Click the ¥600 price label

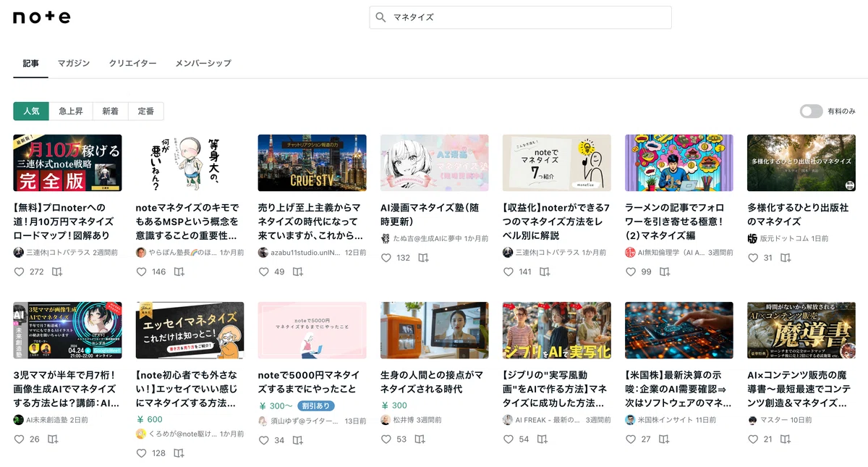coord(149,419)
